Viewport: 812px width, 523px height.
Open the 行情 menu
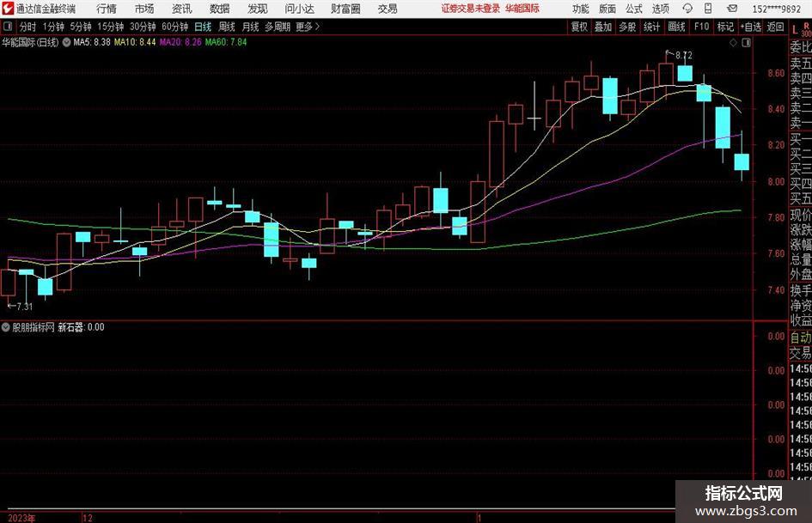[x=107, y=9]
